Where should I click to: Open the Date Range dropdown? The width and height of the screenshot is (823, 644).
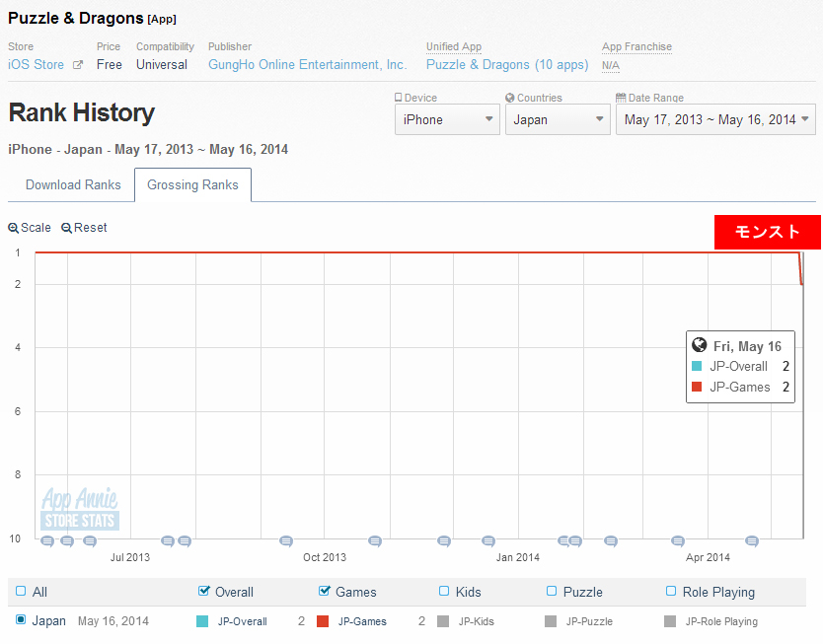[715, 119]
